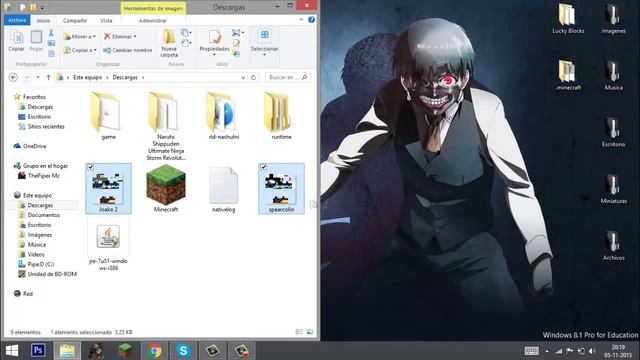Click Este equipo in the address breadcrumb

[87, 77]
